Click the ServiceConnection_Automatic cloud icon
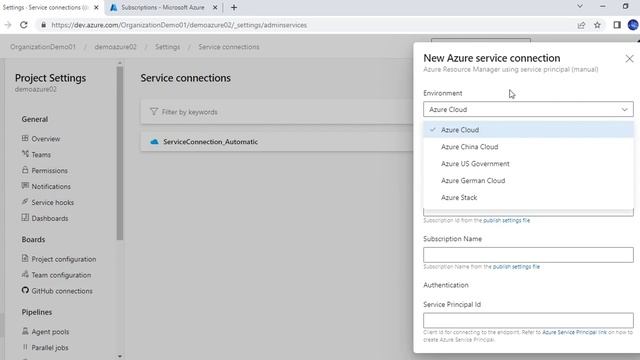The width and height of the screenshot is (640, 360). (x=154, y=142)
